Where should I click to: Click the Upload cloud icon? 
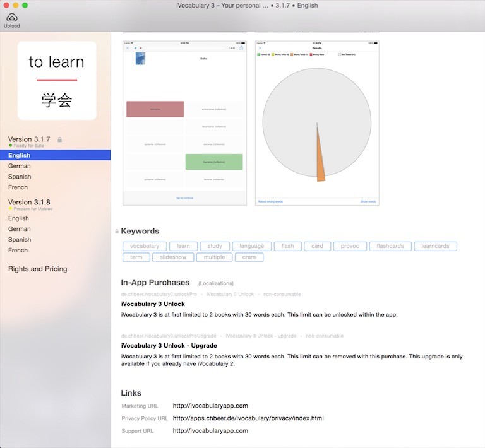click(x=12, y=17)
